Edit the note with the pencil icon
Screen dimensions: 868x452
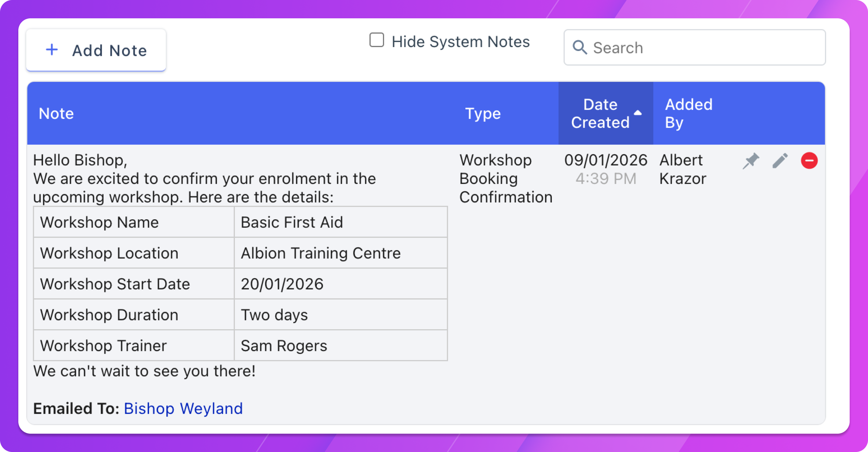tap(780, 160)
